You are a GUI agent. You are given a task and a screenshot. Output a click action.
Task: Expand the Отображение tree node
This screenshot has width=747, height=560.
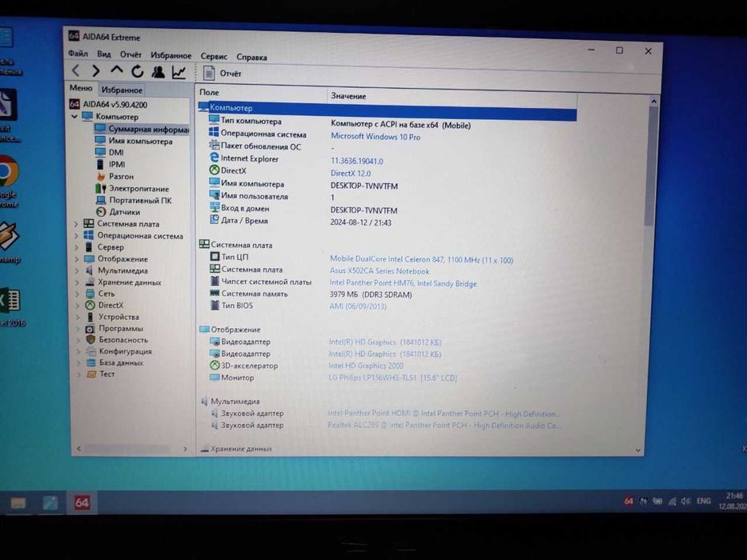[x=77, y=259]
